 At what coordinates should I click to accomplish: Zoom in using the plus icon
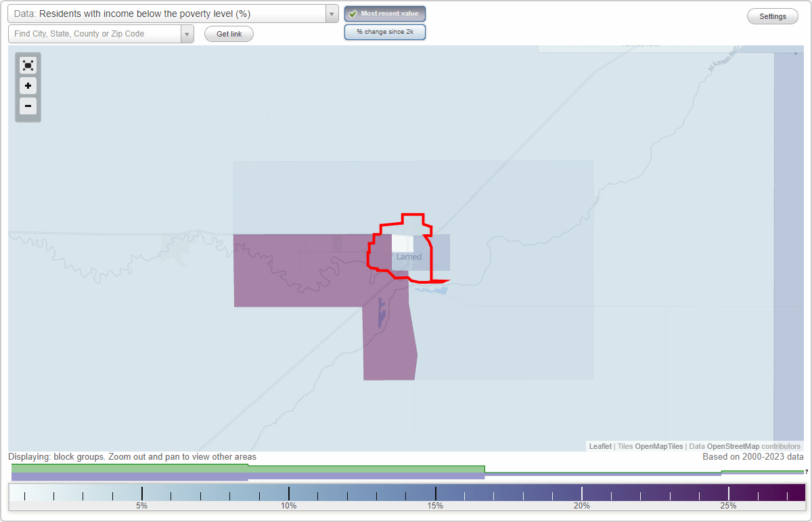tap(28, 86)
